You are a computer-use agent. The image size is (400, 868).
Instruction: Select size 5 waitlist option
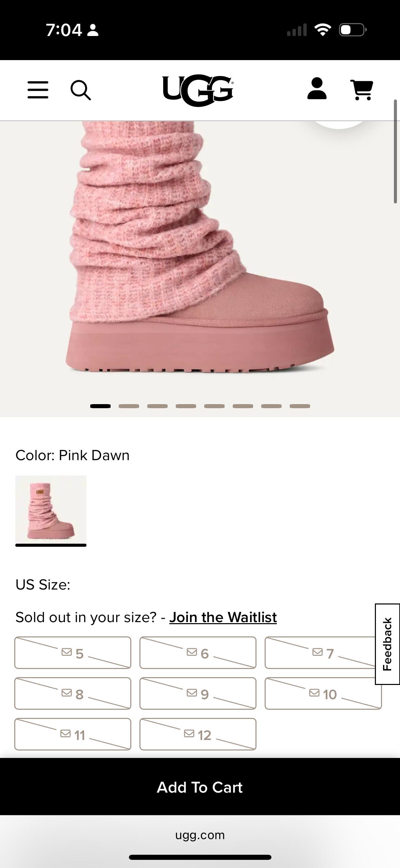(73, 653)
